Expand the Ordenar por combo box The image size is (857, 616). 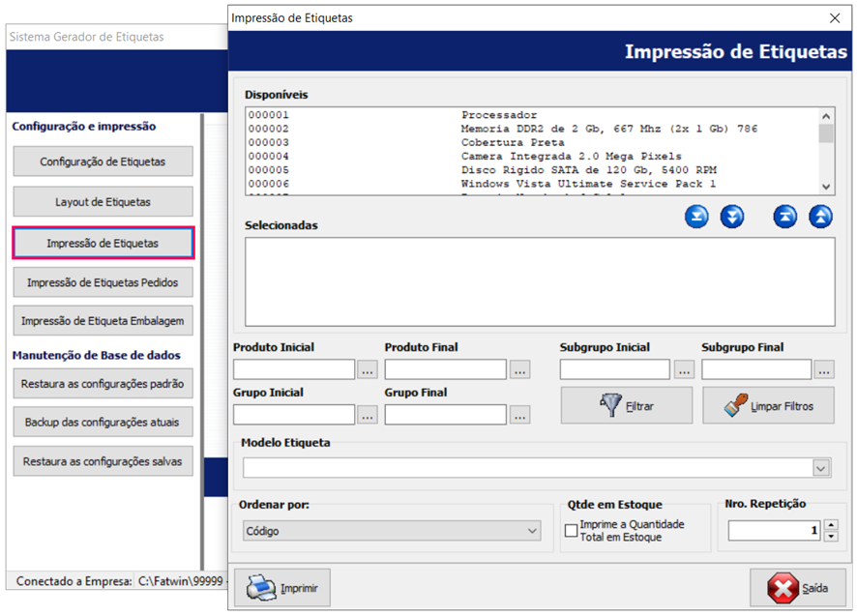pos(532,531)
